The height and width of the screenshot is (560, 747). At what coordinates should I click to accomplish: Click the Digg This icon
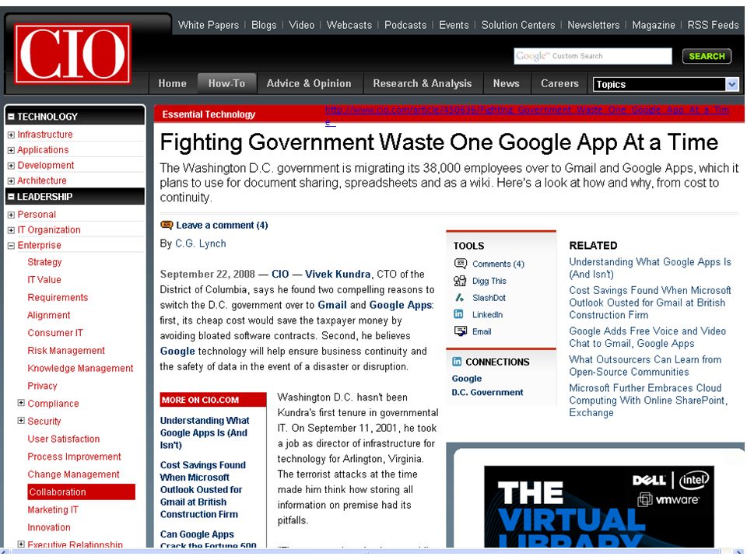click(x=460, y=281)
